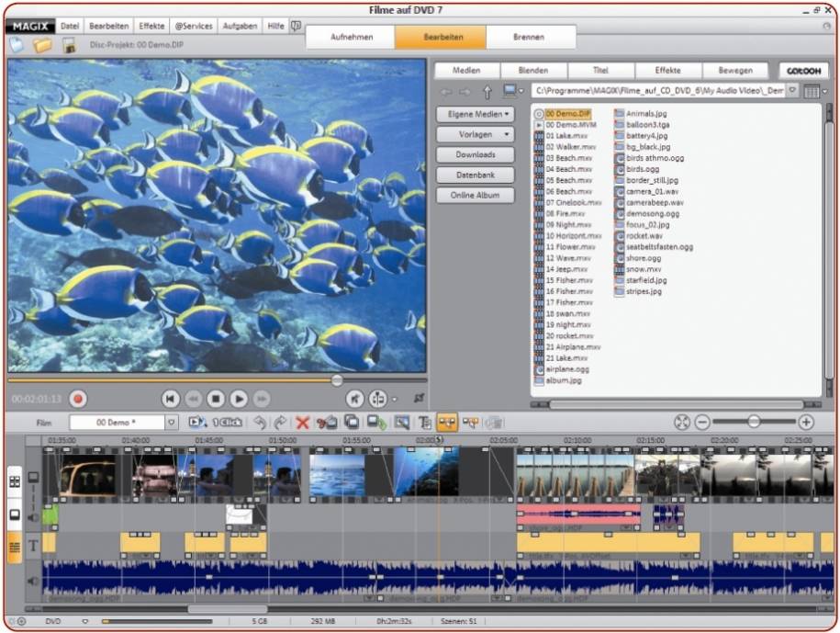Go up one folder with the up arrow
The image size is (840, 633).
(x=487, y=92)
